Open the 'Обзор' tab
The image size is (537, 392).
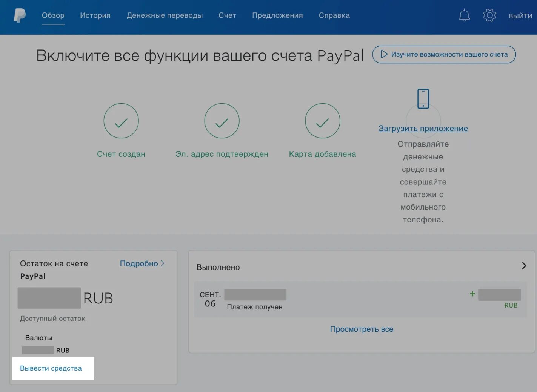pyautogui.click(x=53, y=15)
